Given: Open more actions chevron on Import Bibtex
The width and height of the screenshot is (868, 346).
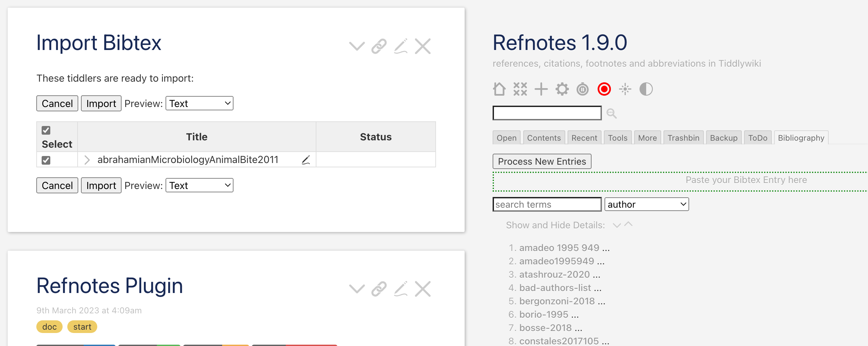Looking at the screenshot, I should [x=357, y=46].
